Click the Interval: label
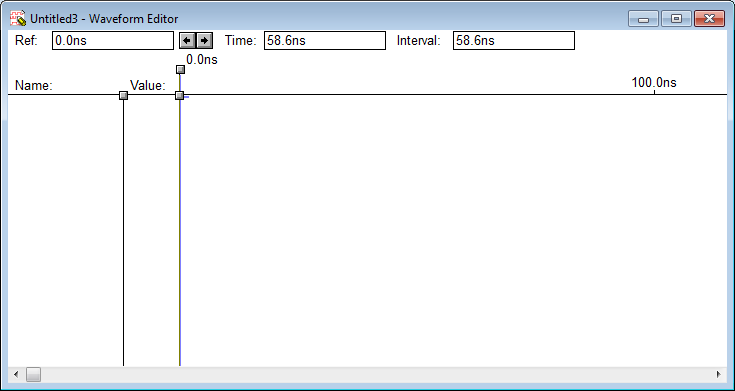The width and height of the screenshot is (735, 391). (x=419, y=40)
